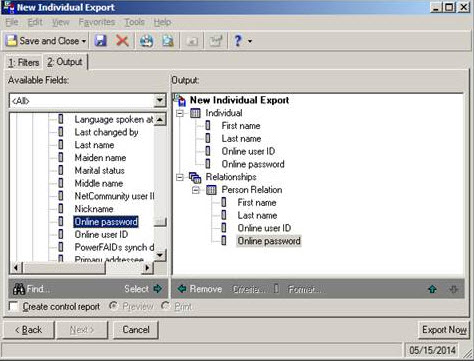Click the Back button
Screen dimensions: 474x361
pyautogui.click(x=29, y=330)
